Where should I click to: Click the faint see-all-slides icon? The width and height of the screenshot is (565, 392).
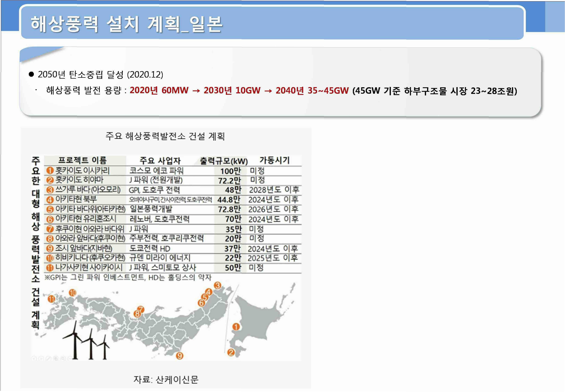[x=56, y=359]
